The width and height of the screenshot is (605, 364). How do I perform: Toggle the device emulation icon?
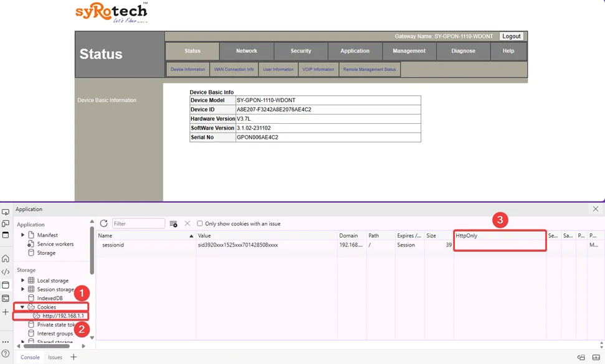tap(6, 224)
